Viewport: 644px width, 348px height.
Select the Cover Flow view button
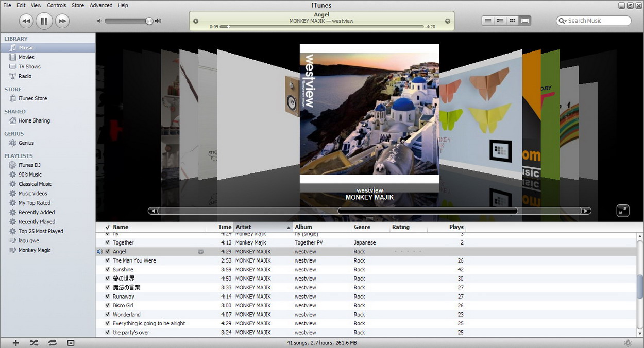(525, 21)
